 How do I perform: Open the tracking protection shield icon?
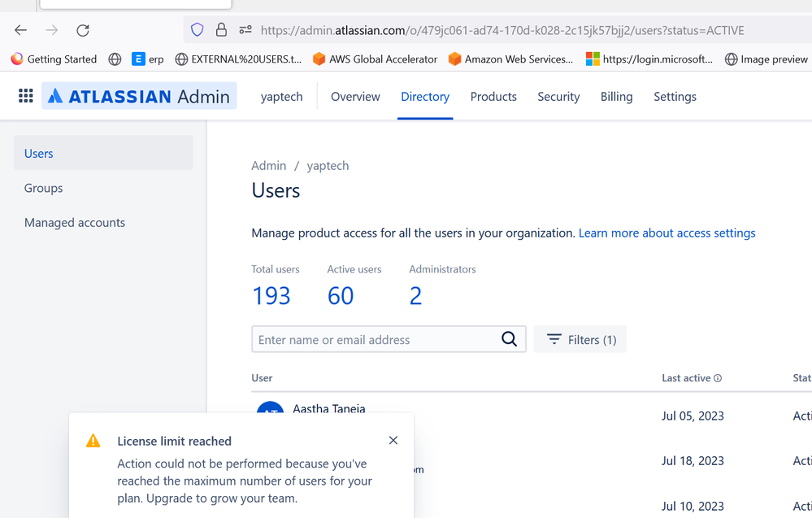(x=198, y=29)
